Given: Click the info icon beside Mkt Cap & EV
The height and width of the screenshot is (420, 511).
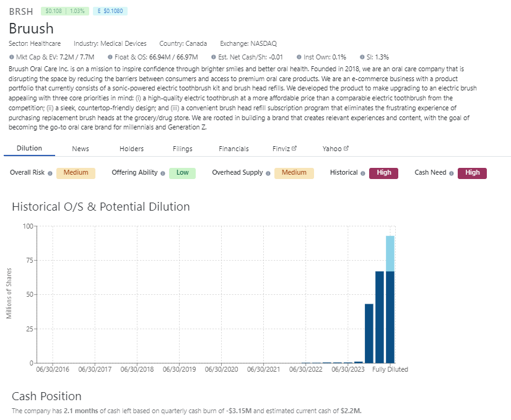Looking at the screenshot, I should 12,57.
